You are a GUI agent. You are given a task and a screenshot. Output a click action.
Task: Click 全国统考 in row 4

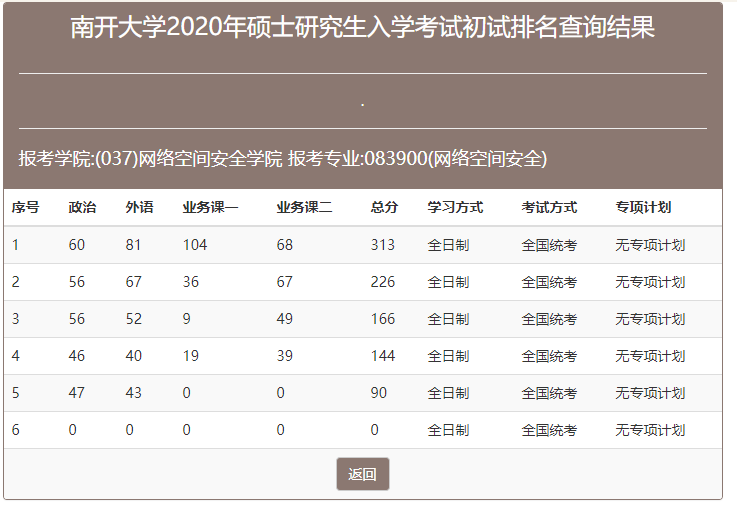tap(549, 356)
